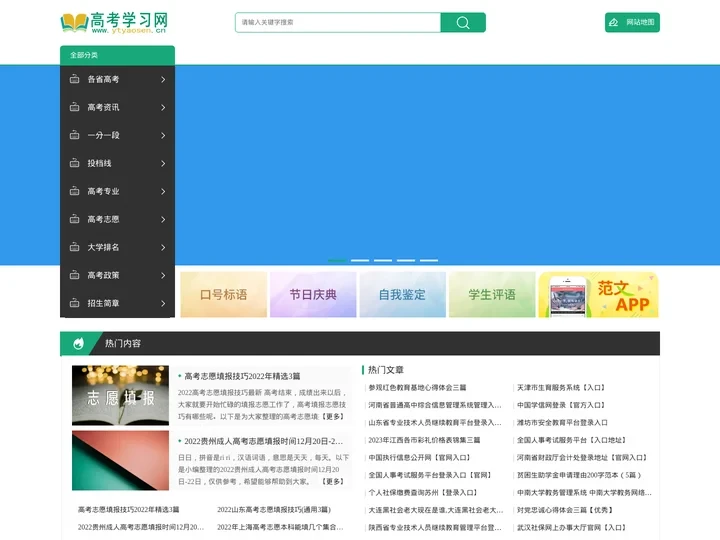The height and width of the screenshot is (540, 720).
Task: Open the red and green article thumbnail
Action: point(120,461)
